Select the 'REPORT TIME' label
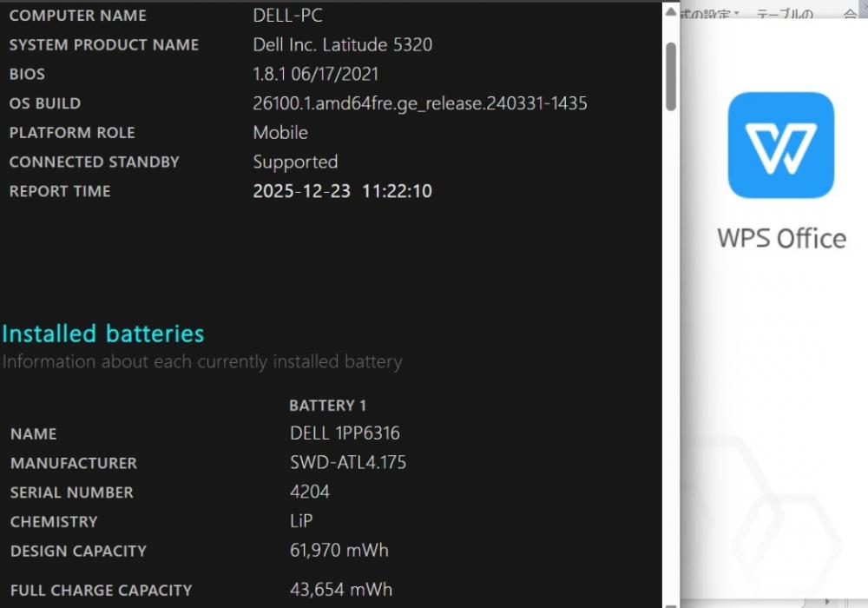The width and height of the screenshot is (868, 608). (60, 192)
